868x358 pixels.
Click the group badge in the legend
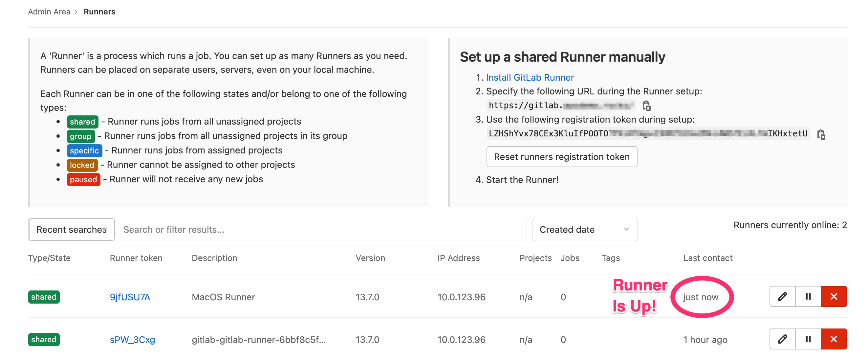coord(81,136)
